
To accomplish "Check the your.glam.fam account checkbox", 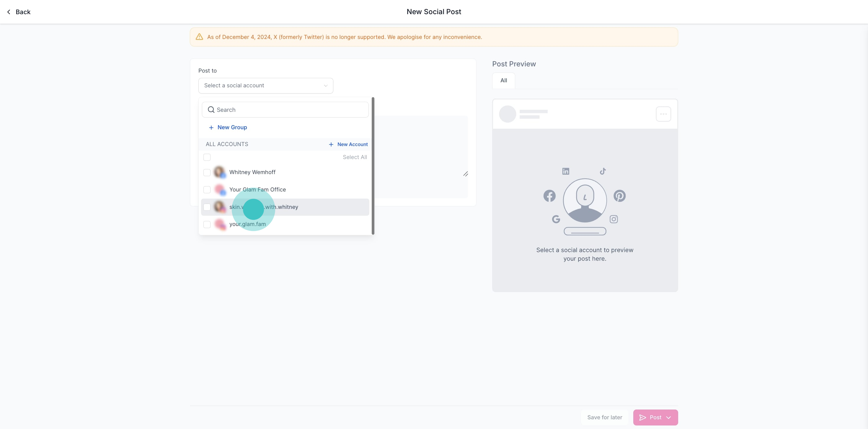I will (x=207, y=224).
